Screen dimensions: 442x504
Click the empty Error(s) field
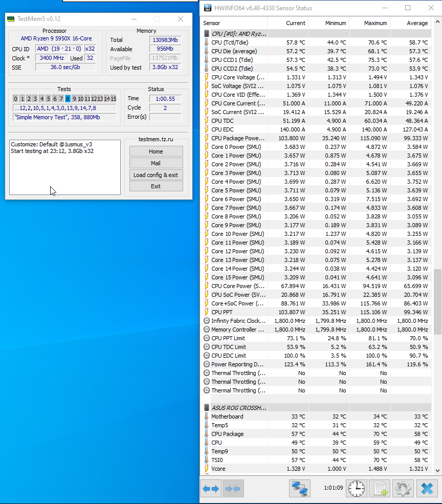pyautogui.click(x=165, y=117)
